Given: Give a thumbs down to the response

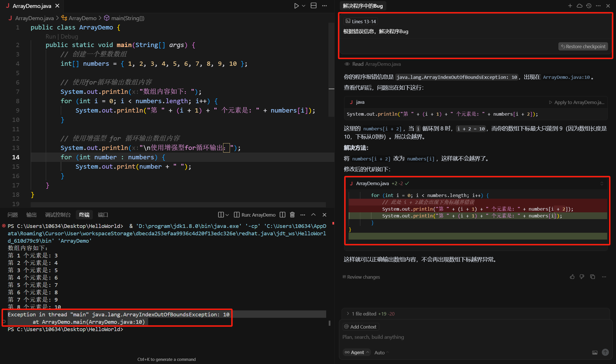Looking at the screenshot, I should click(x=582, y=277).
